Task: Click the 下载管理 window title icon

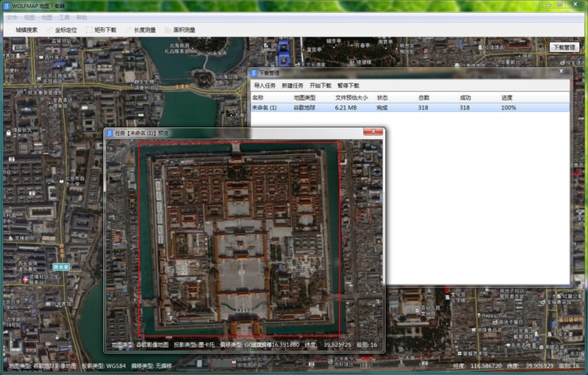Action: pyautogui.click(x=254, y=73)
